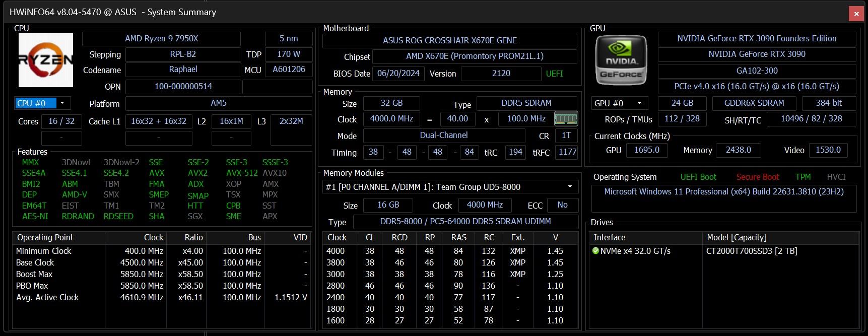Close the System Summary window

(856, 14)
